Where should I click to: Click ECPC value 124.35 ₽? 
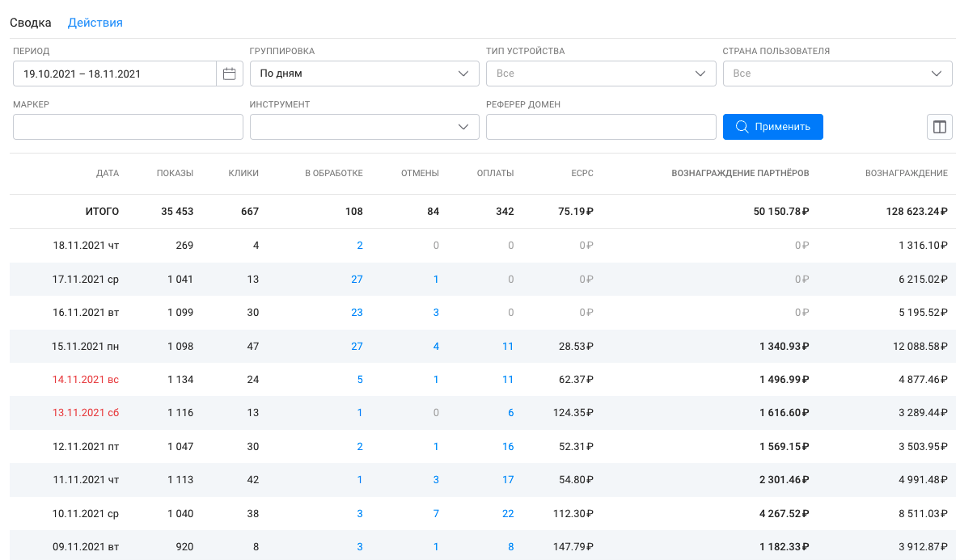pos(574,413)
